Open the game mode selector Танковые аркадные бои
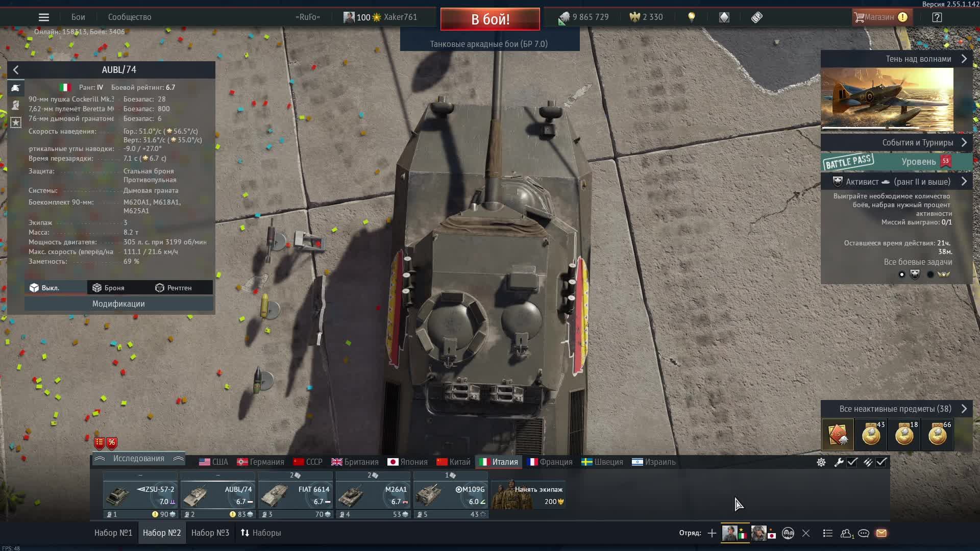The image size is (980, 551). tap(489, 44)
